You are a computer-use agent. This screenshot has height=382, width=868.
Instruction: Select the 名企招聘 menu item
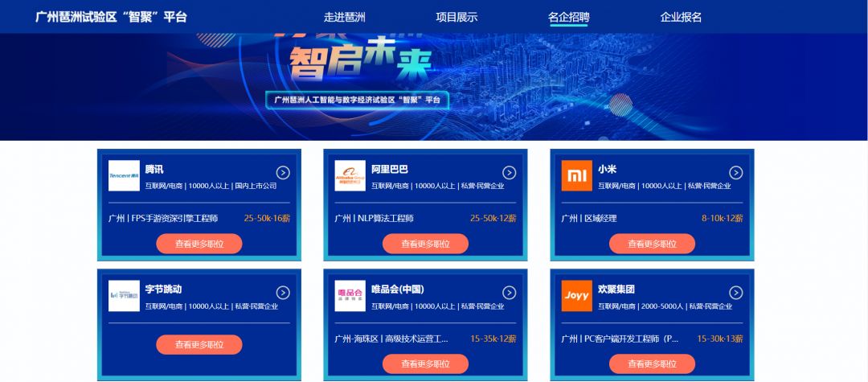(x=568, y=17)
